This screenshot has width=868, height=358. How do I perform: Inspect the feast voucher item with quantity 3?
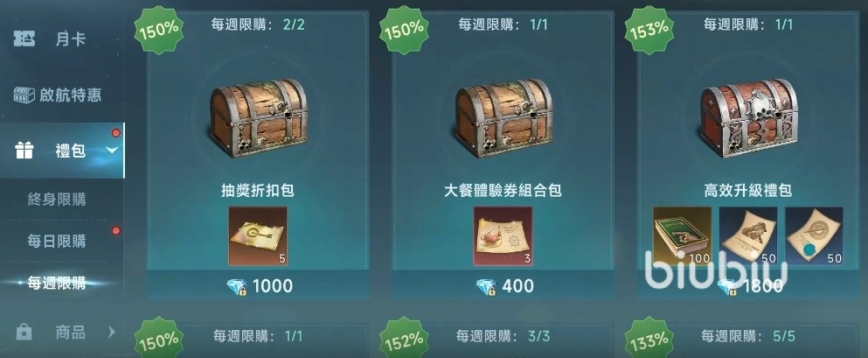(x=503, y=236)
